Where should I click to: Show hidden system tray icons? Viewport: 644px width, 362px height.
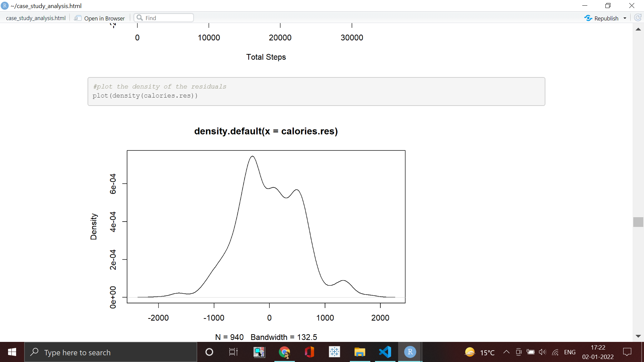pyautogui.click(x=506, y=352)
